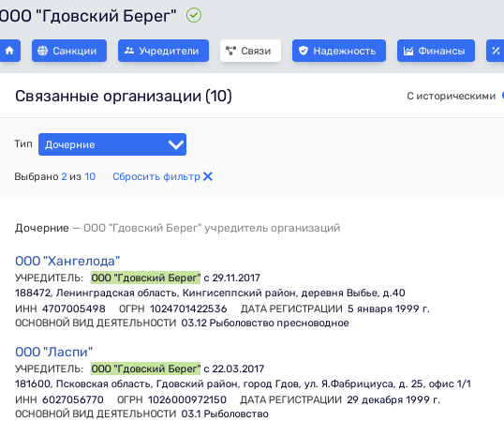Click the people icon on Учредители tab
Screen dimensions: 504x437
tap(129, 51)
